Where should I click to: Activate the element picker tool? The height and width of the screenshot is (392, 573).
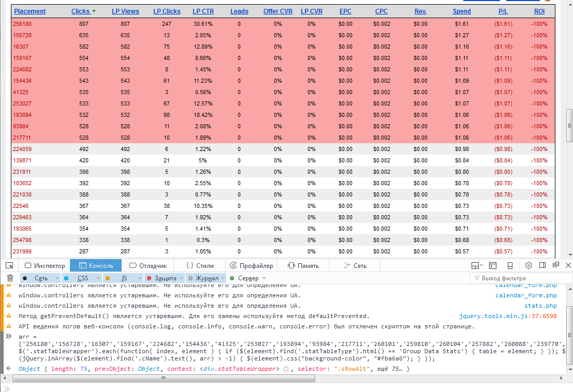click(9, 265)
